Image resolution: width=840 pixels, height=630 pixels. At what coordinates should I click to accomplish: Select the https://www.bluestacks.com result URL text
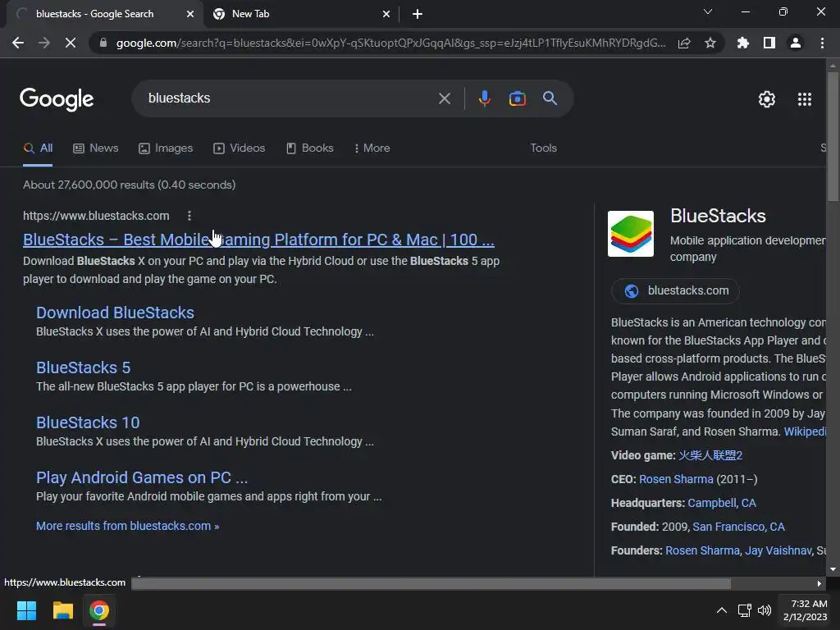click(96, 216)
